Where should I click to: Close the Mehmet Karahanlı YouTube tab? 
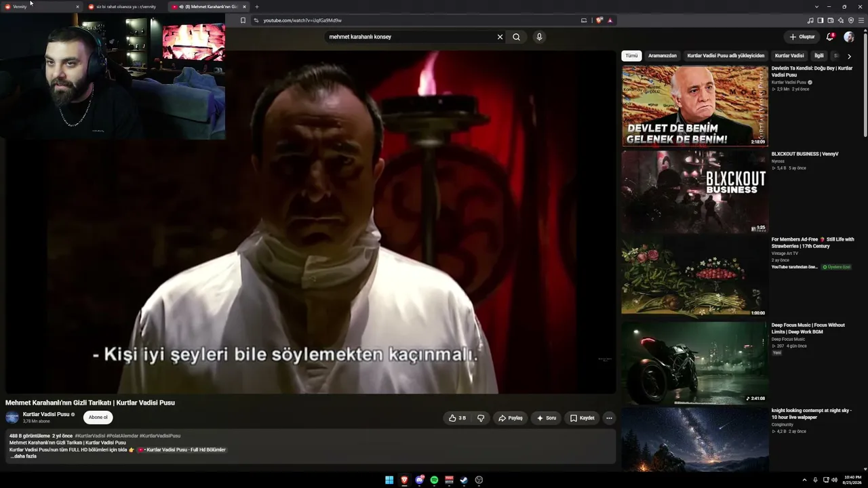pos(244,7)
